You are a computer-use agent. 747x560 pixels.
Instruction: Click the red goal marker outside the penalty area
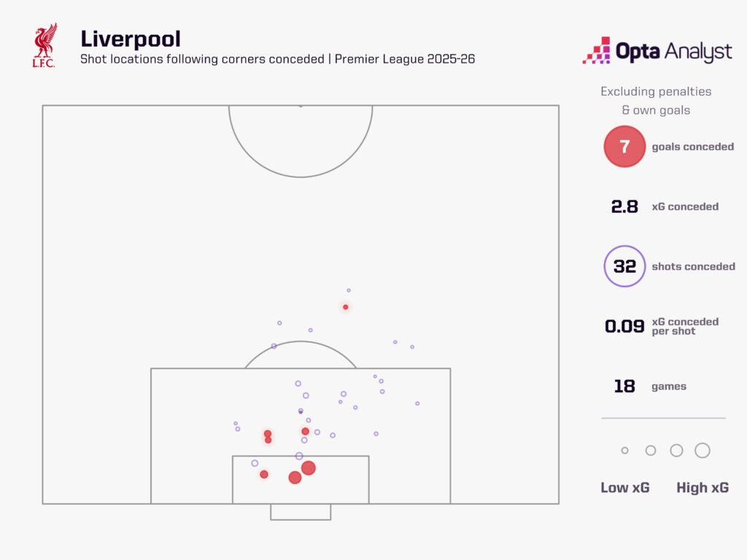coord(345,307)
